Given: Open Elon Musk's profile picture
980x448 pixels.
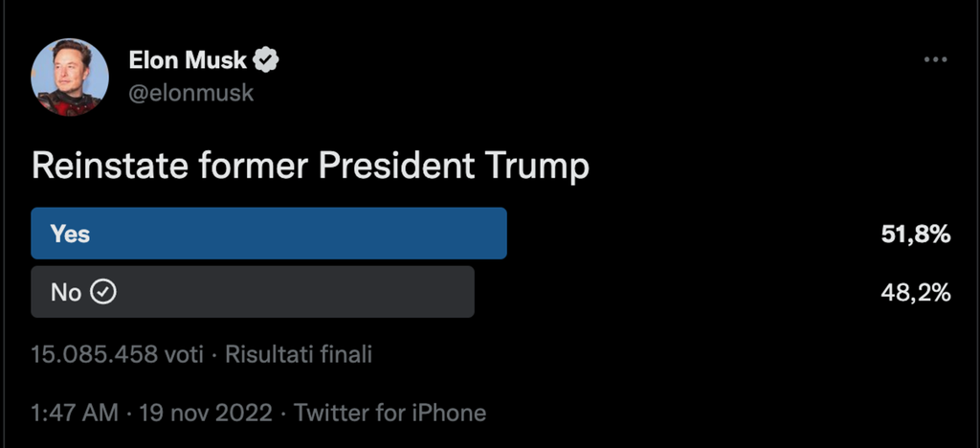Looking at the screenshot, I should pos(67,78).
